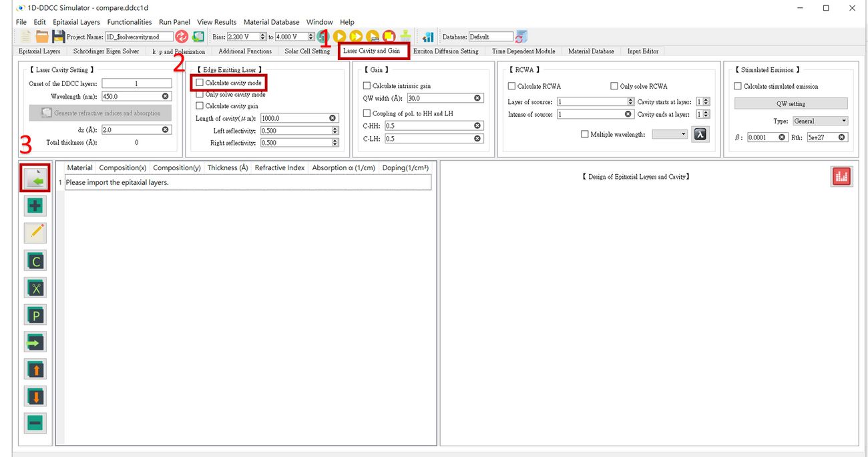The width and height of the screenshot is (868, 457).
Task: Click the pencil edit layer icon
Action: (x=35, y=233)
